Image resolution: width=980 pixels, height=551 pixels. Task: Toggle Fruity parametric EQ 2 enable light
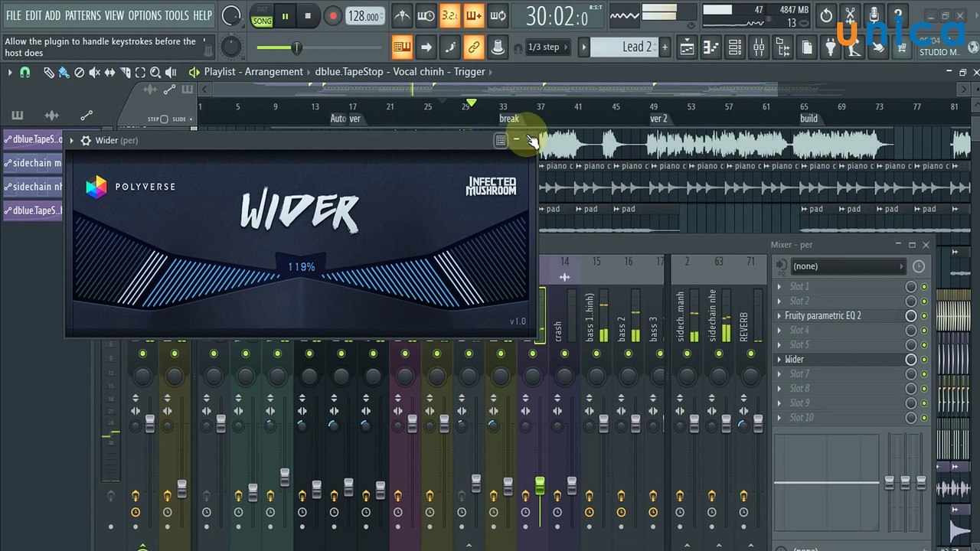pos(924,315)
